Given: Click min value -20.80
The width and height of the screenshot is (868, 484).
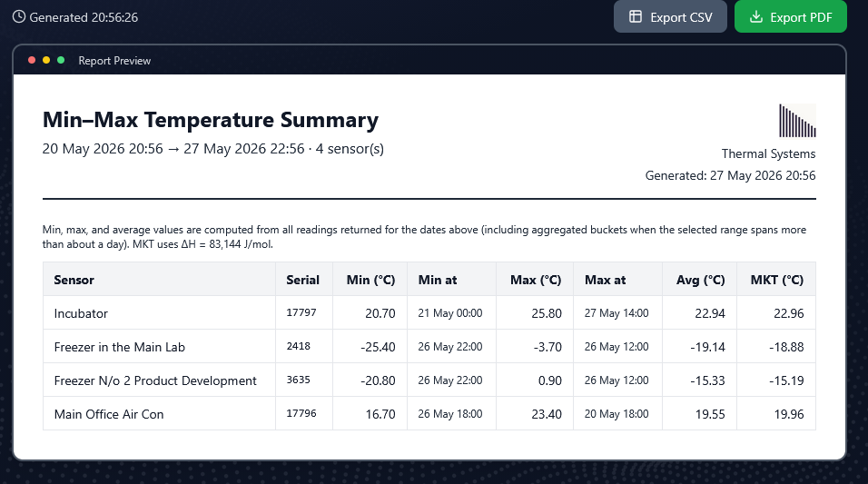Looking at the screenshot, I should point(378,381).
